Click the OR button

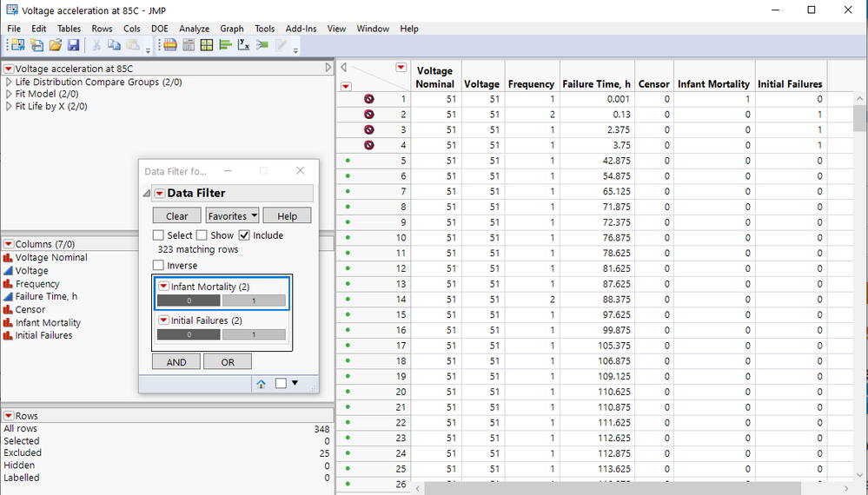coord(228,362)
